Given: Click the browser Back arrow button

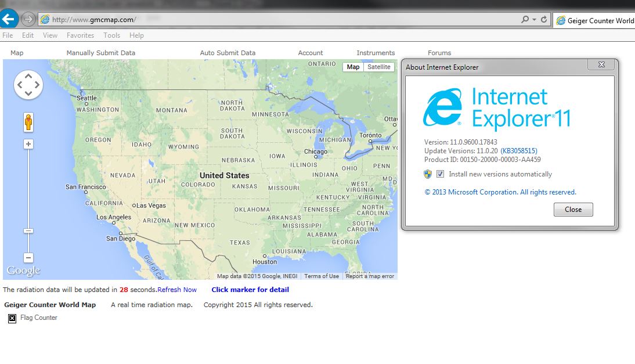Looking at the screenshot, I should [9, 19].
